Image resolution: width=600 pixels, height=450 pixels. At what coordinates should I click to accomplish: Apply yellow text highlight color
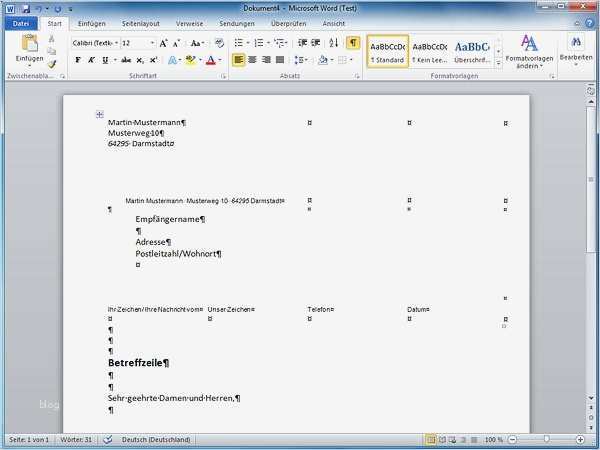(x=190, y=60)
